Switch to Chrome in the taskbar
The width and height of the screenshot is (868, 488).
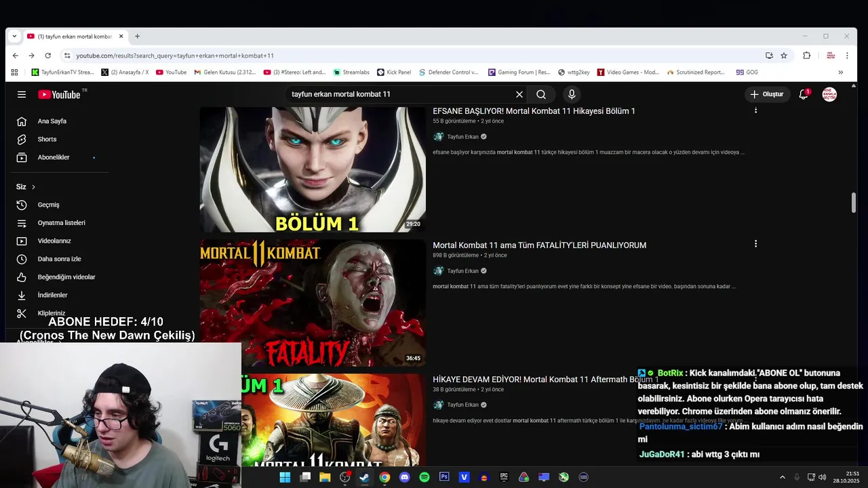(x=384, y=477)
